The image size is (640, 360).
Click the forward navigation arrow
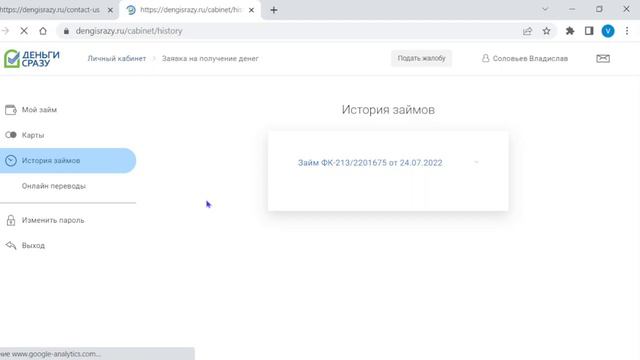click(x=5, y=31)
